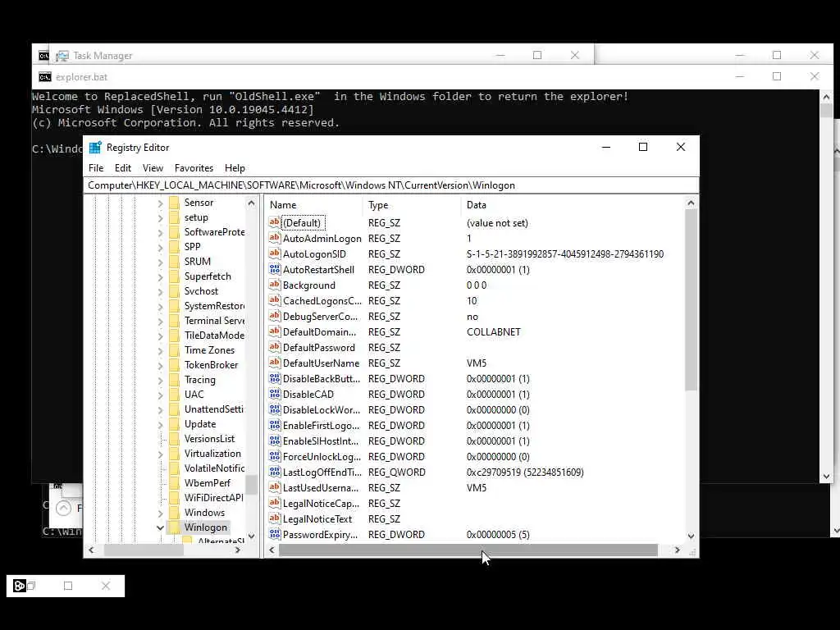Expand the Superfetch key
840x630 pixels.
coord(160,277)
